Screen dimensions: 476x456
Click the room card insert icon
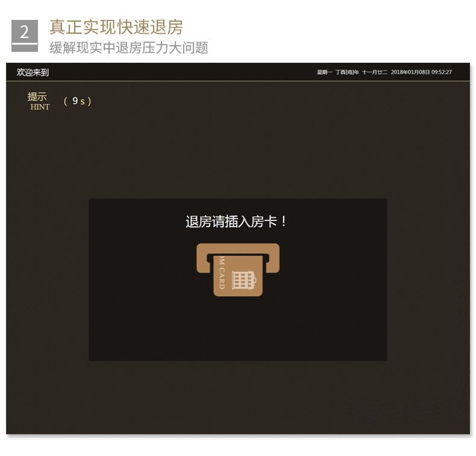click(x=237, y=270)
